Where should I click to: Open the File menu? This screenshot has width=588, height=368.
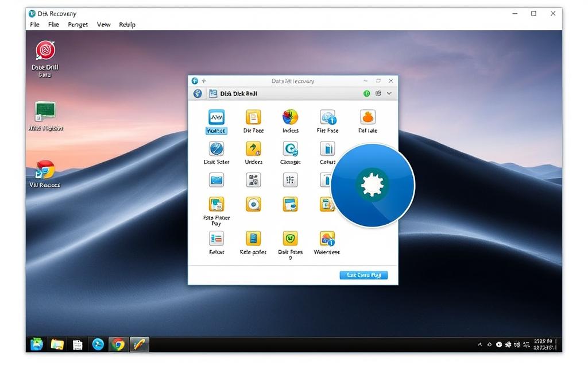click(x=34, y=24)
